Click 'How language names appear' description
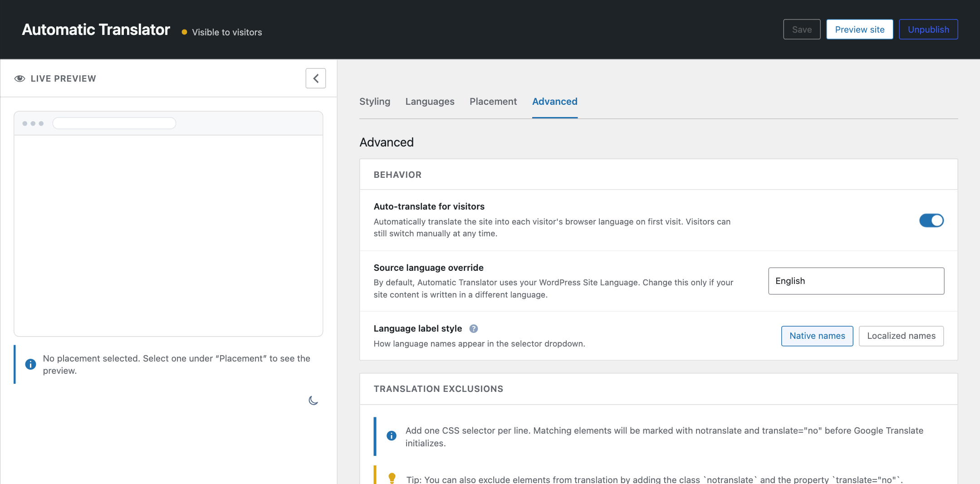The height and width of the screenshot is (484, 980). coord(479,344)
